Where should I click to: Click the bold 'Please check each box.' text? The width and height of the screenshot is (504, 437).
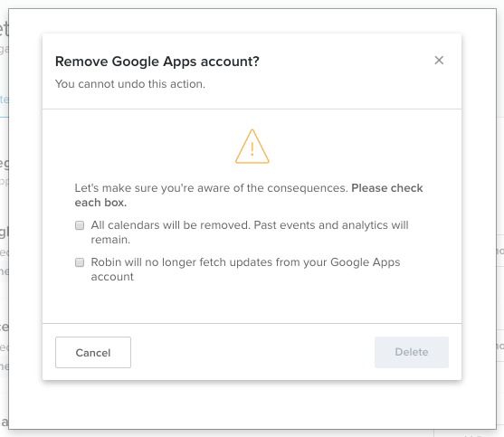point(249,195)
